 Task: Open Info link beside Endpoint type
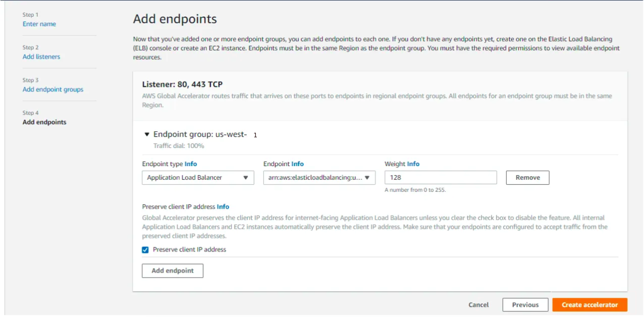[191, 164]
